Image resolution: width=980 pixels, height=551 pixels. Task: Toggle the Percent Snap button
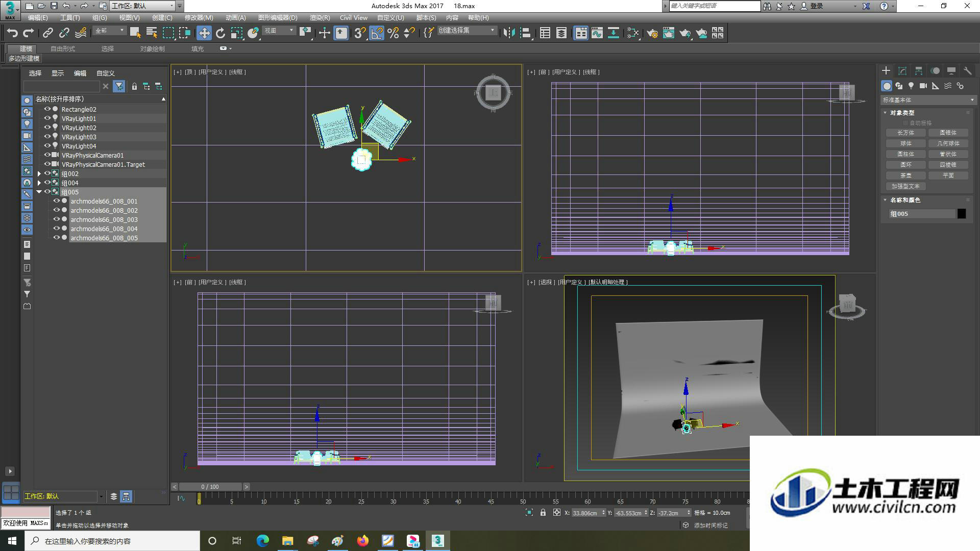point(393,33)
